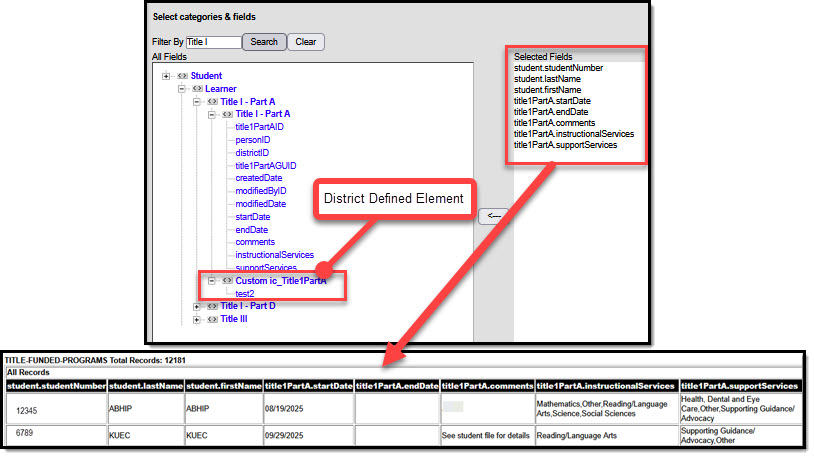Screen dimensions: 814x457
Task: Expand the Title I - Part D node
Action: tap(197, 306)
